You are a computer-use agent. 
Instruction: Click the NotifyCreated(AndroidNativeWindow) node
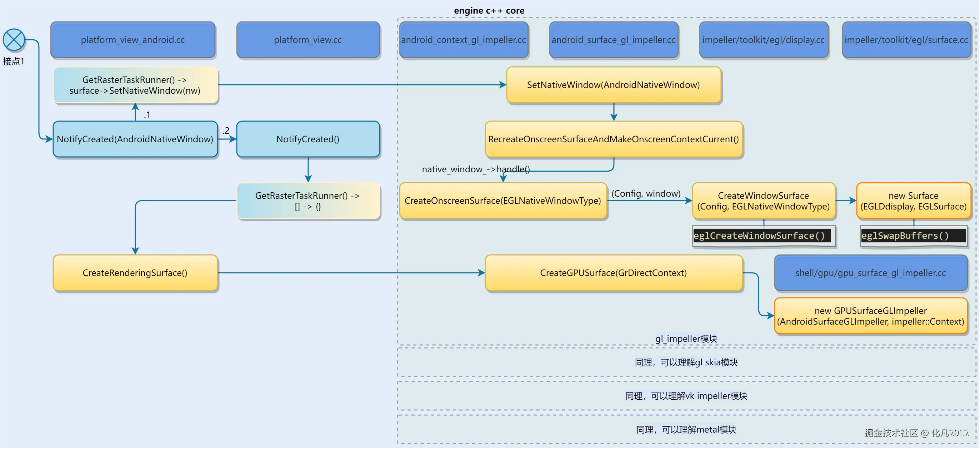point(135,139)
